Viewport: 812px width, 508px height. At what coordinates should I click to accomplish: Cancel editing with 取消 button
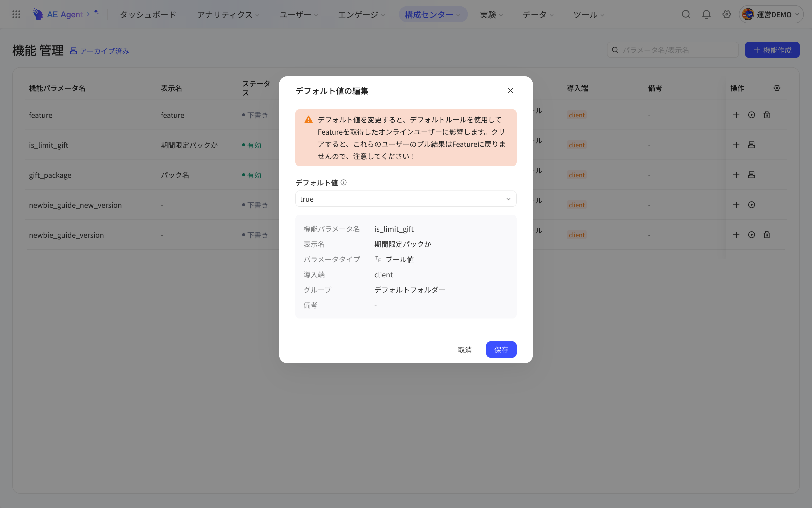coord(465,350)
